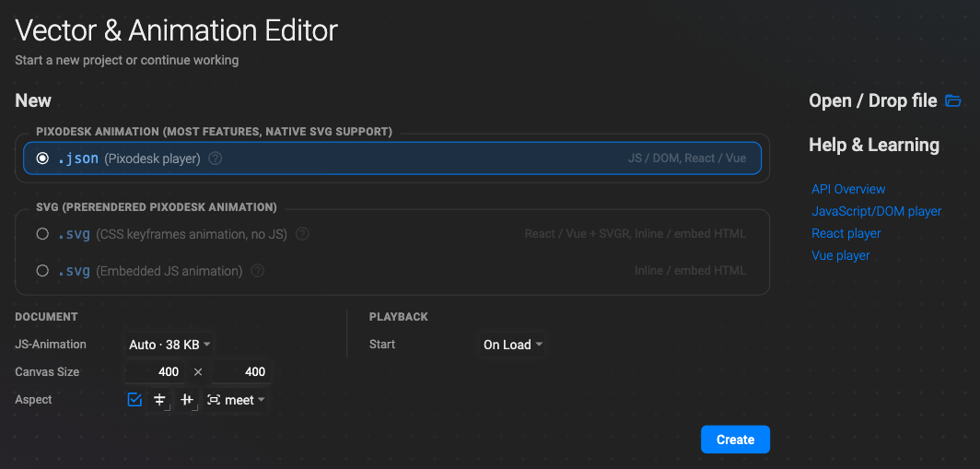The image size is (980, 469).
Task: Select .svg CSS keyframes animation radio
Action: pos(42,234)
